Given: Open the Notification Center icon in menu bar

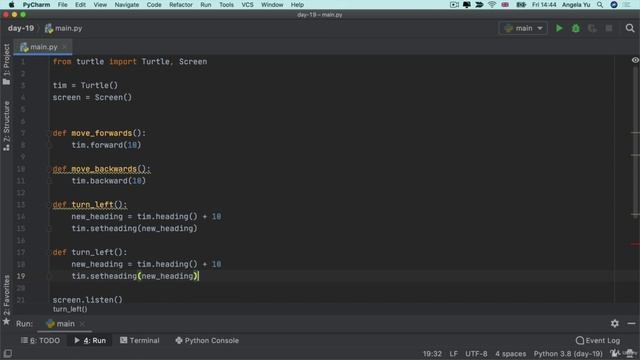Looking at the screenshot, I should click(627, 4).
